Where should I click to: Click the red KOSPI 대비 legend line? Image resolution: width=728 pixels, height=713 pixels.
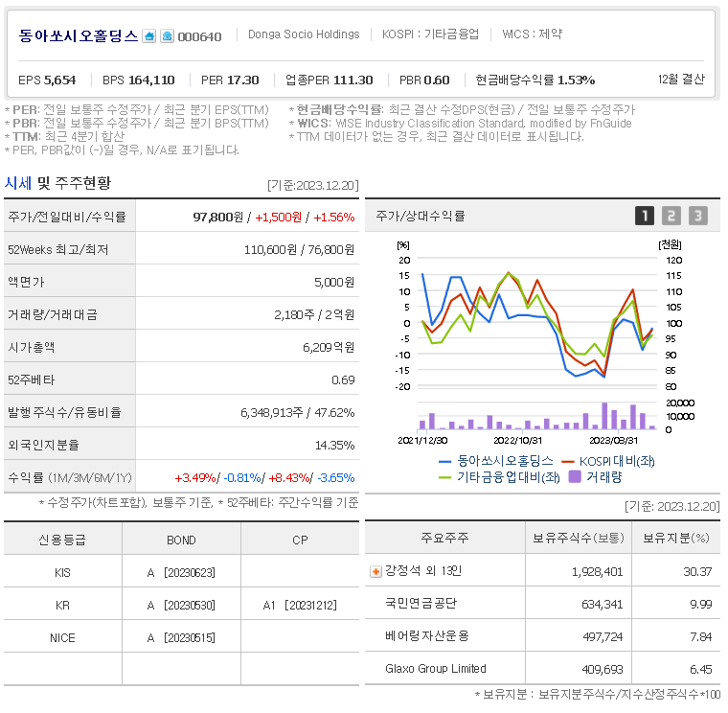coord(568,462)
